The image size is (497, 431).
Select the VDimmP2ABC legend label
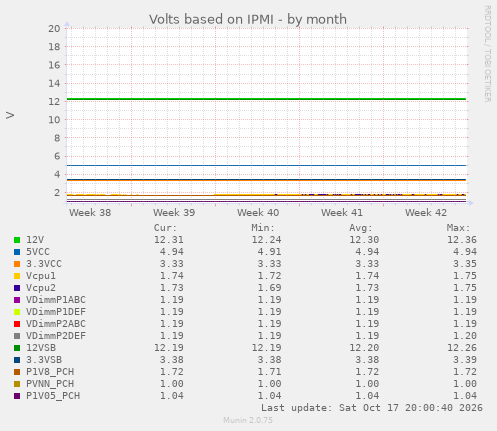[x=56, y=324]
